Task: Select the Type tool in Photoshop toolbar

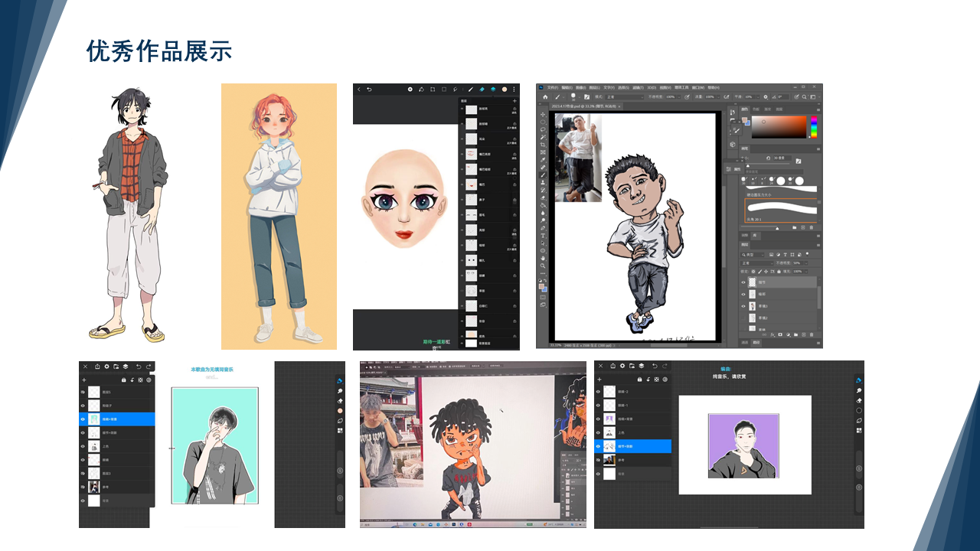Action: click(543, 236)
